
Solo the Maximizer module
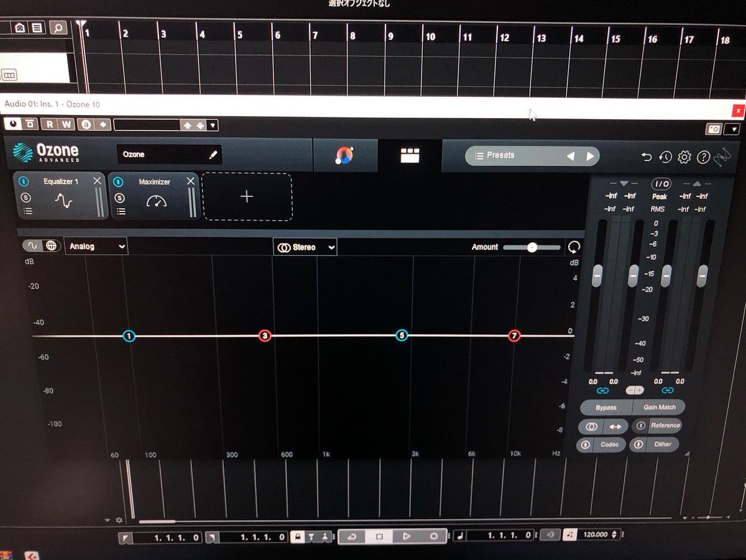tap(120, 198)
